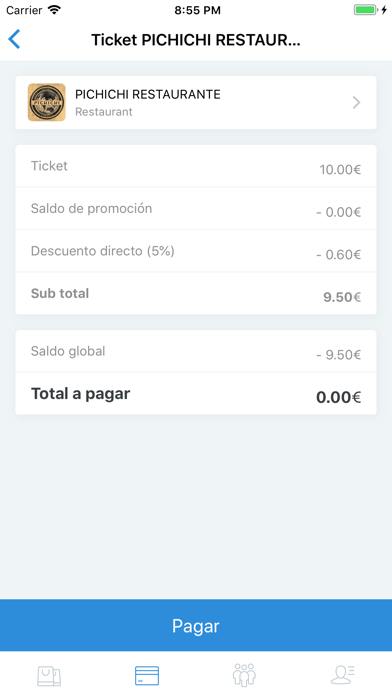392x696 pixels.
Task: Select the card payment tab icon
Action: tap(147, 676)
